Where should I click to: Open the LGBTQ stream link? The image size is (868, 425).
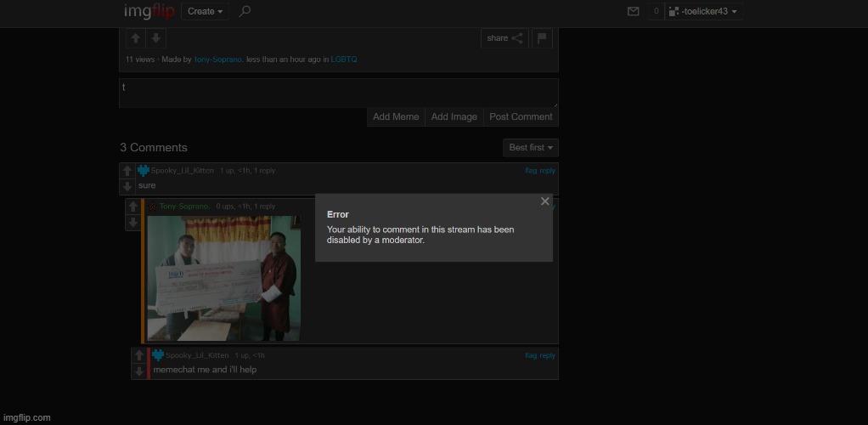[x=344, y=59]
